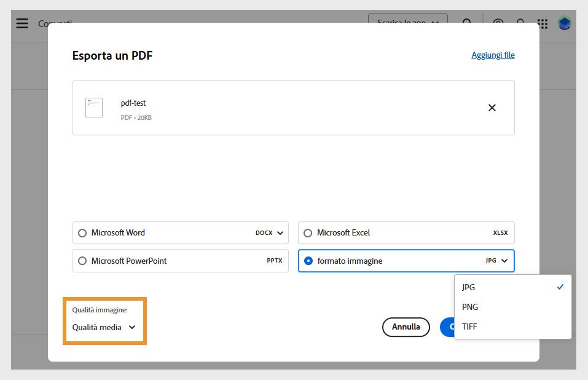
Task: Open the help icon in the header
Action: [x=497, y=23]
